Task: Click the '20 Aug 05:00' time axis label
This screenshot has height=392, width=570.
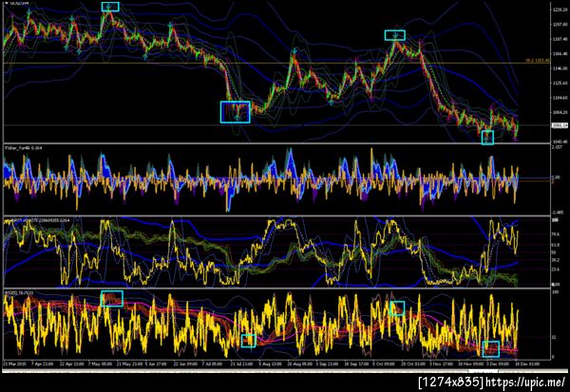Action: click(x=299, y=364)
